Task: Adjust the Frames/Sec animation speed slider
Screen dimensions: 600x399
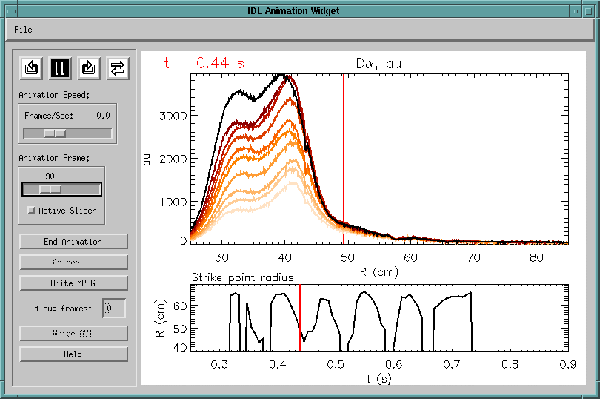Action: [67, 133]
